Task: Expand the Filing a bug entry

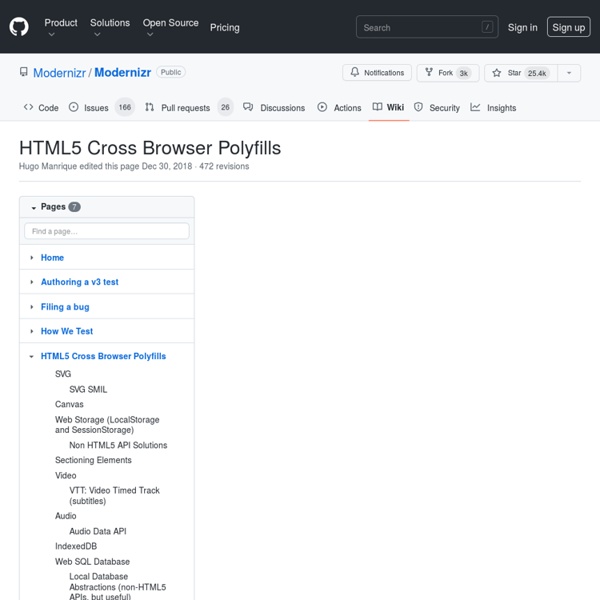Action: pyautogui.click(x=32, y=307)
